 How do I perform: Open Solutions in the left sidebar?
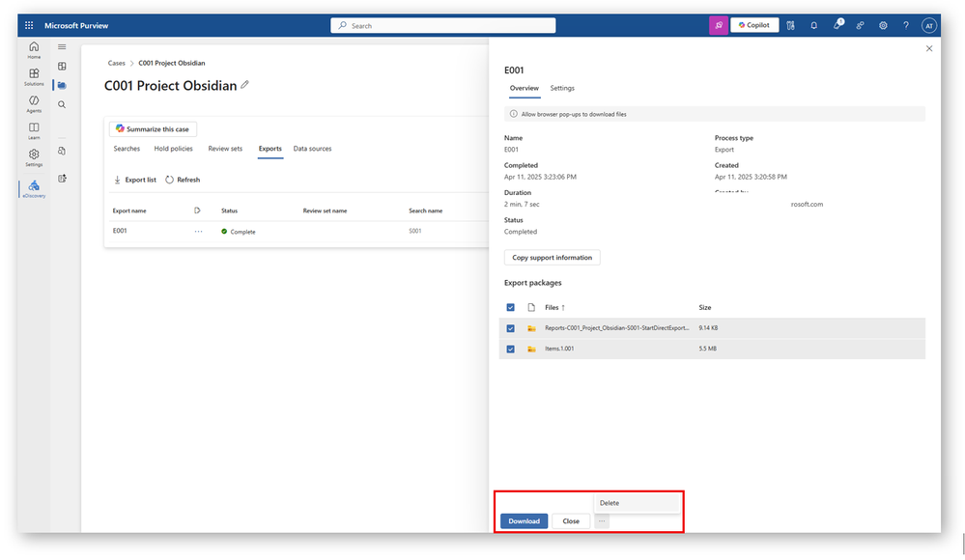34,77
